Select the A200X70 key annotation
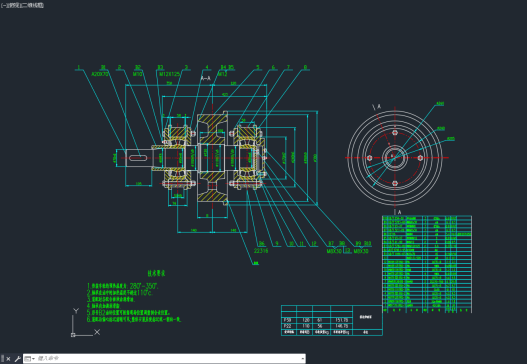Viewport: 527px width, 364px height. pos(100,74)
